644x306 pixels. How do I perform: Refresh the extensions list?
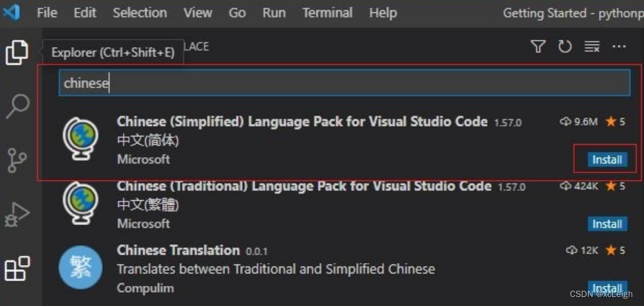(x=564, y=46)
